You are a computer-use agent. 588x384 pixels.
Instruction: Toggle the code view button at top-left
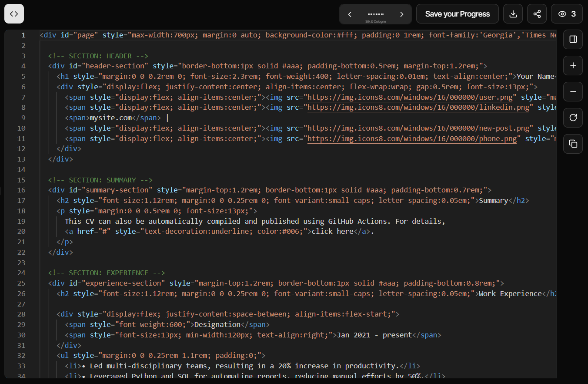click(x=14, y=14)
